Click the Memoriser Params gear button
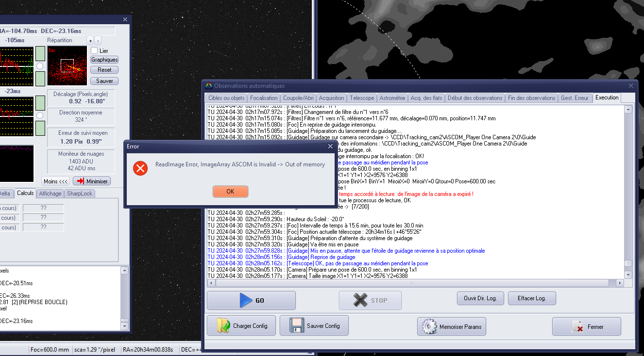The height and width of the screenshot is (356, 644). click(451, 326)
